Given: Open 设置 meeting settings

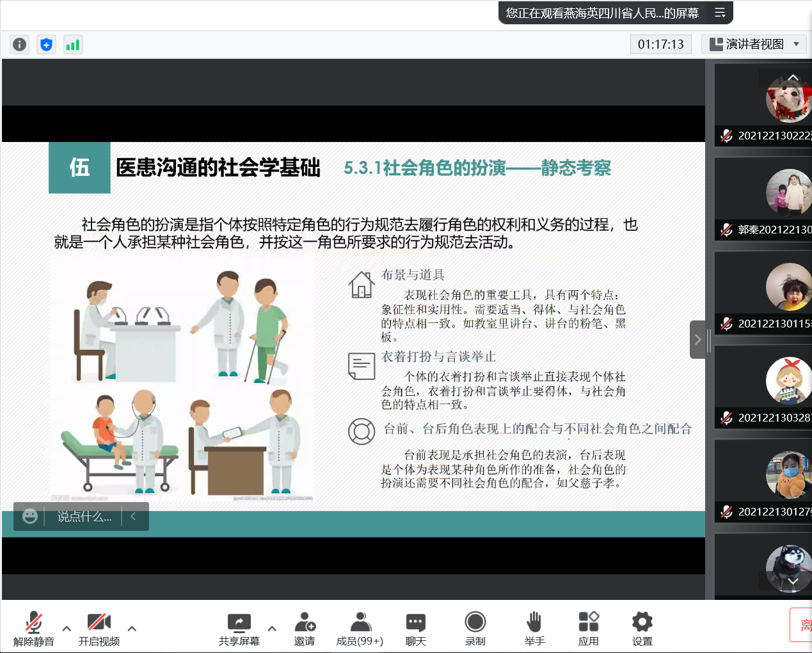Looking at the screenshot, I should [641, 627].
